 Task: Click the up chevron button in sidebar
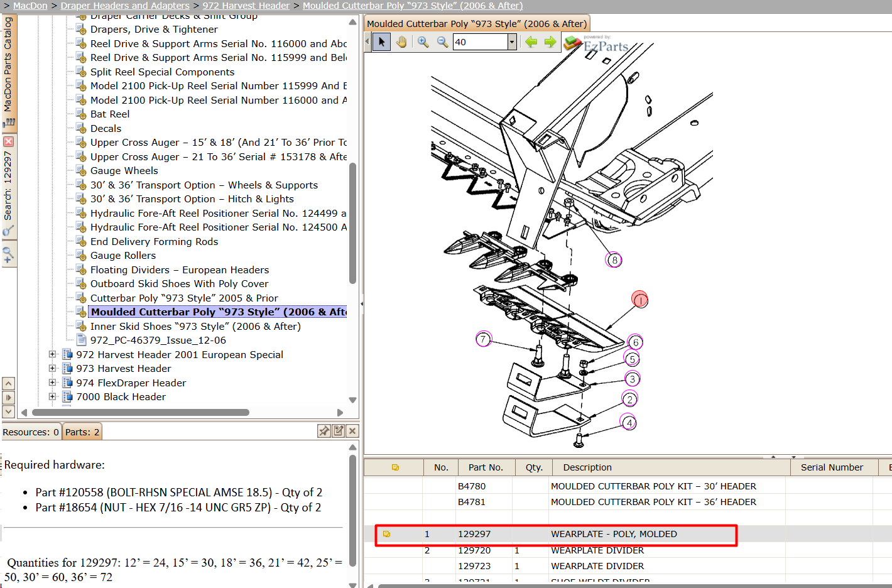pos(9,383)
